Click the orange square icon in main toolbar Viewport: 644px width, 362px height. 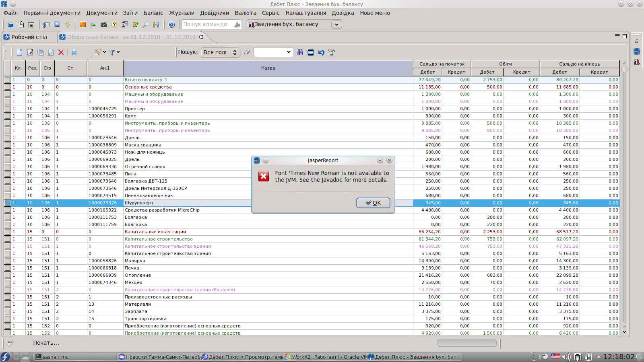click(83, 25)
